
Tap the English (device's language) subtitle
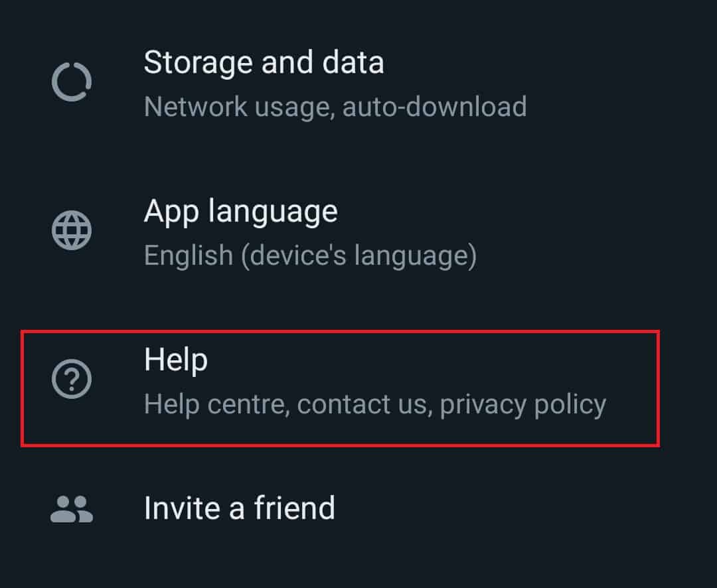click(310, 256)
